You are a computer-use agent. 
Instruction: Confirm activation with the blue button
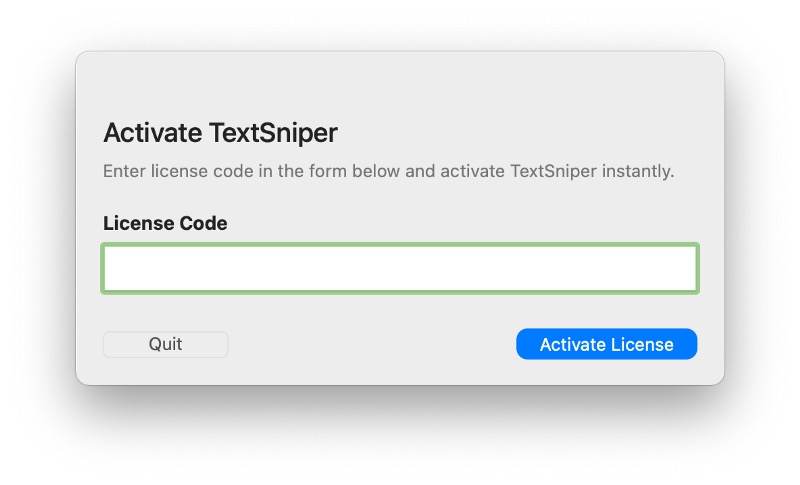point(607,344)
